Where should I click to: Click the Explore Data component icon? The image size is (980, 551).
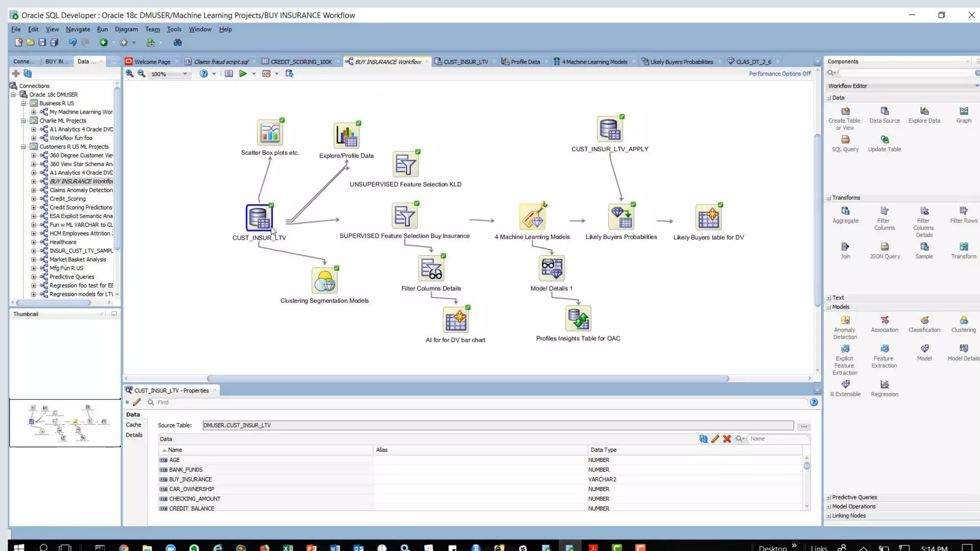pyautogui.click(x=924, y=111)
